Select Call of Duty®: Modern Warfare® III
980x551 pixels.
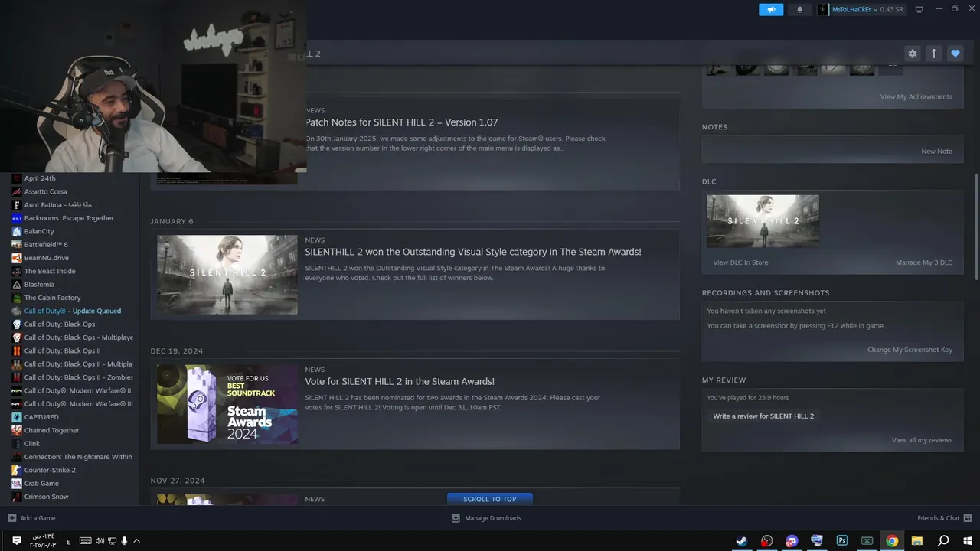click(78, 403)
